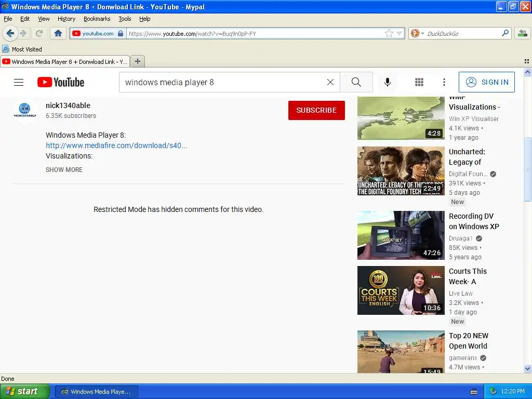
Task: Click the padlock site security icon
Action: pyautogui.click(x=121, y=33)
